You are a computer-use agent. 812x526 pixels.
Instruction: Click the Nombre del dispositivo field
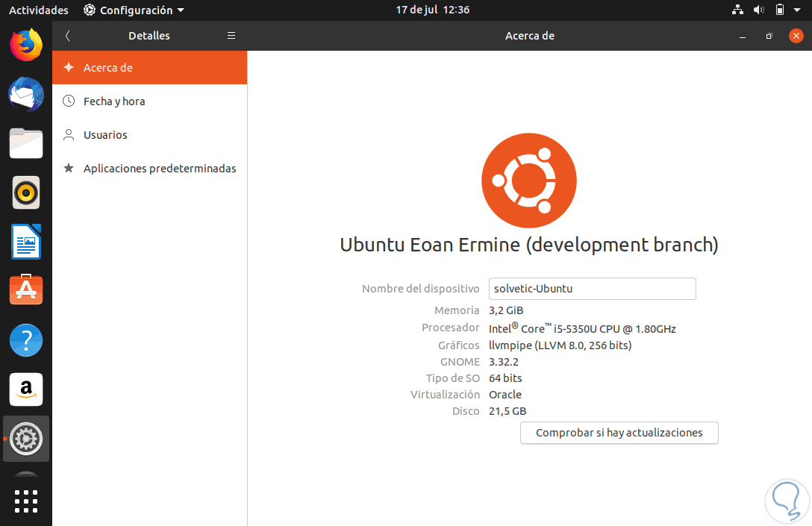(x=592, y=289)
